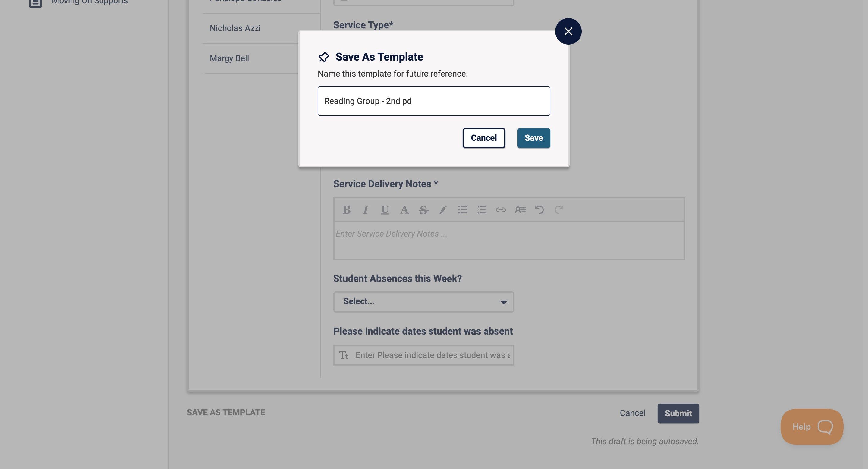Insert a numbered list
Image resolution: width=868 pixels, height=469 pixels.
[x=482, y=210]
